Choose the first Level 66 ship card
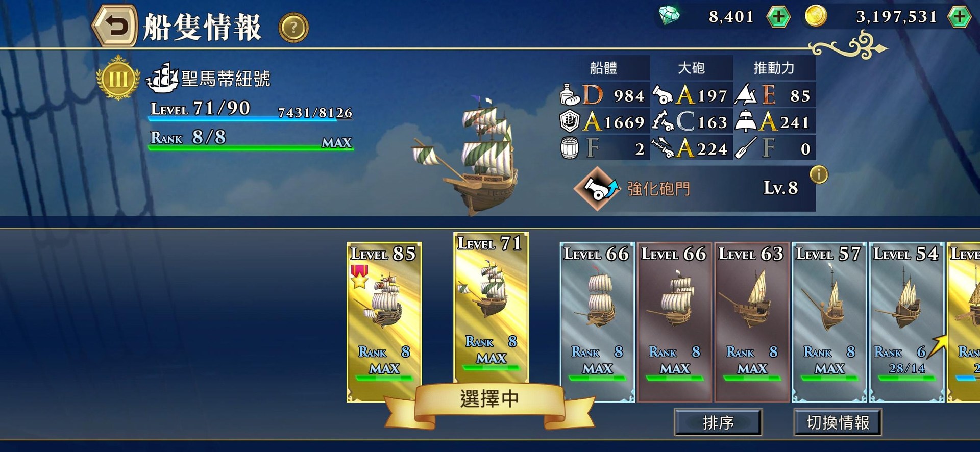 597,322
